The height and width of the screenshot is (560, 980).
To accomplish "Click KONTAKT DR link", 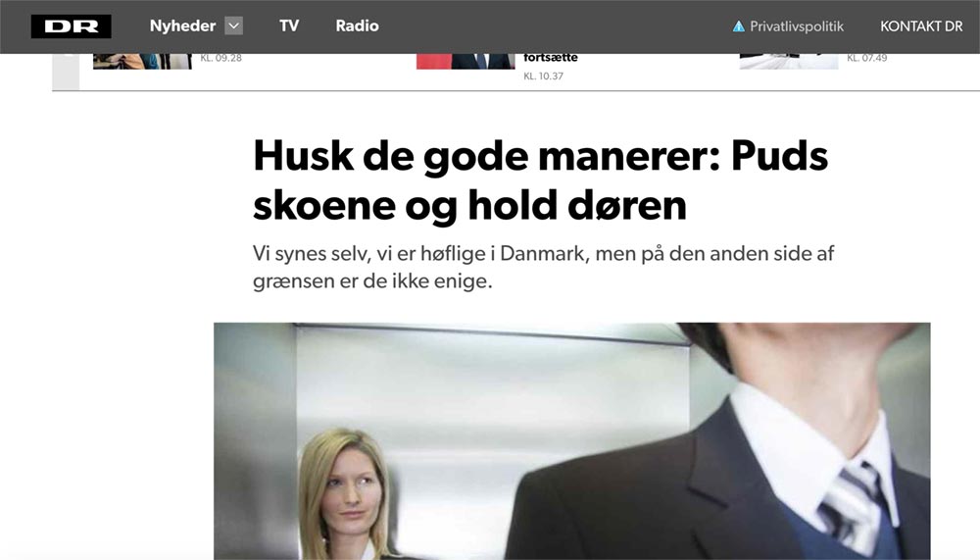I will tap(921, 26).
